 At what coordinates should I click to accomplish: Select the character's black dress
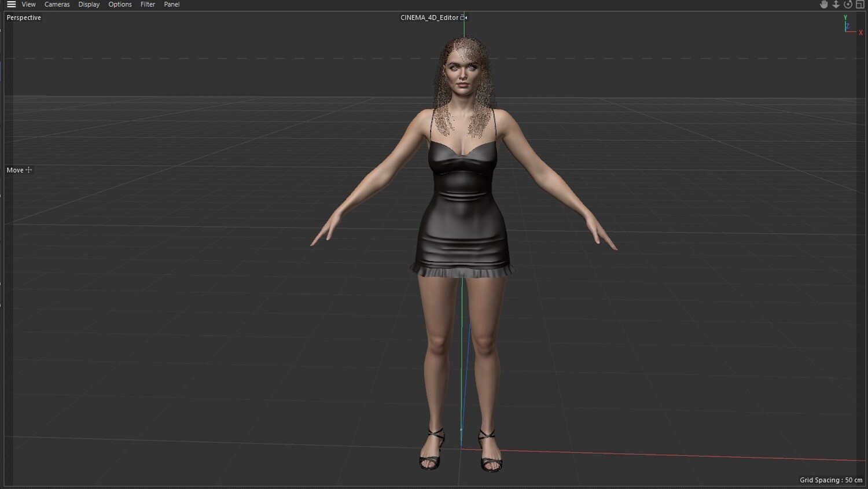pyautogui.click(x=463, y=208)
